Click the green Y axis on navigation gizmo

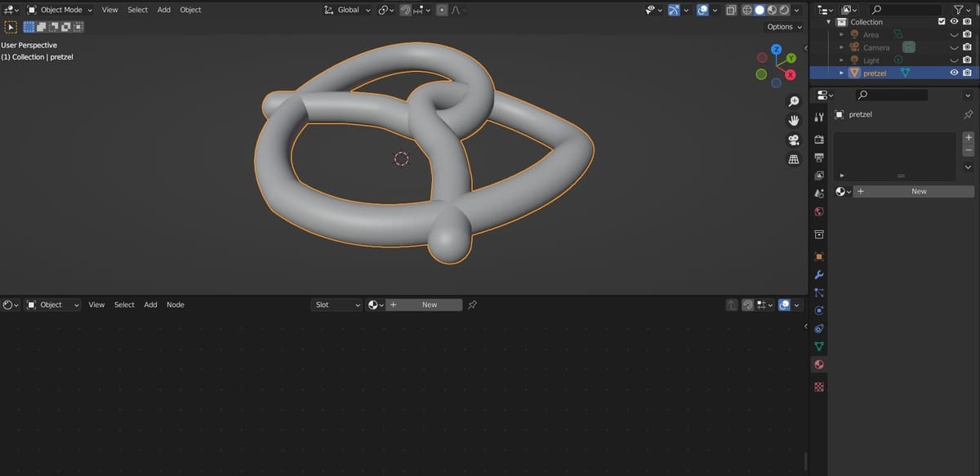tap(790, 59)
